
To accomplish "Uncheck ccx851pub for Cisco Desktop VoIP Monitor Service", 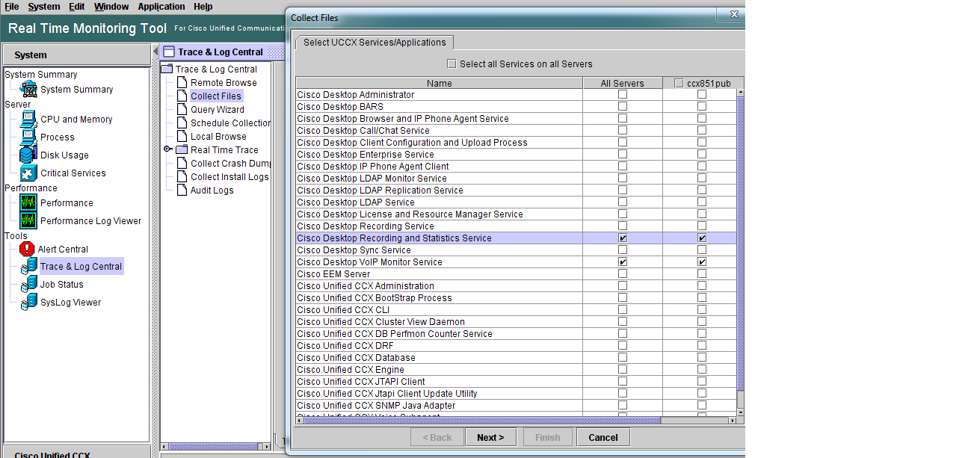I will click(x=702, y=262).
